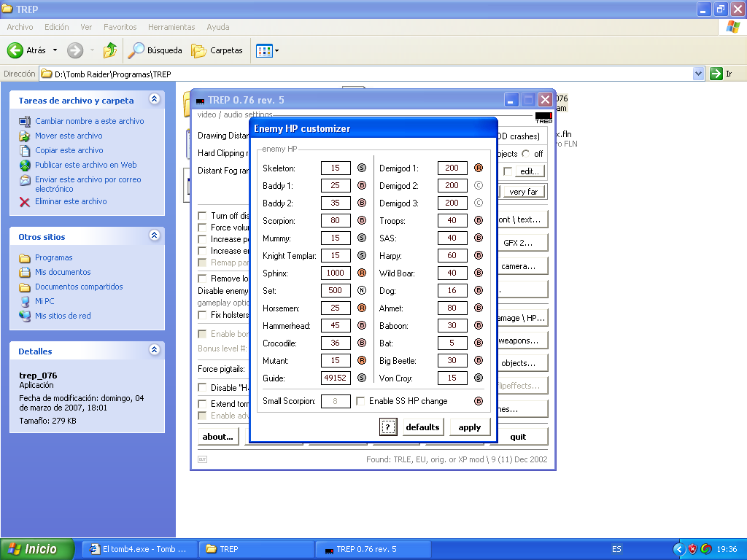747x560 pixels.
Task: Click Cambiar nombre a este archivo link
Action: [90, 121]
